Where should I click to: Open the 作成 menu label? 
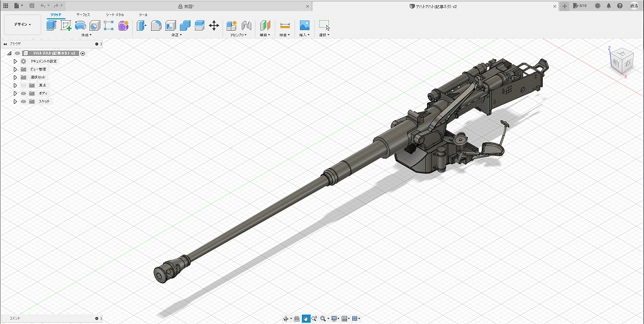pyautogui.click(x=86, y=35)
